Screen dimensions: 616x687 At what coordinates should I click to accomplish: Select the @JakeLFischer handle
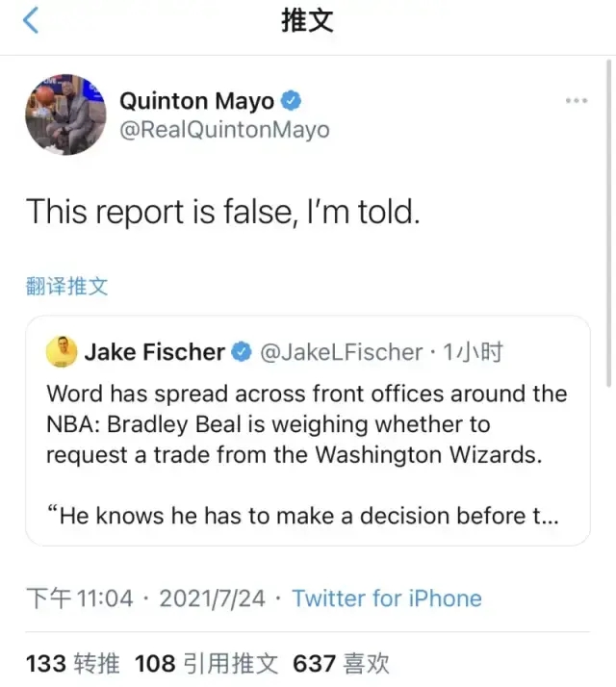pos(340,353)
